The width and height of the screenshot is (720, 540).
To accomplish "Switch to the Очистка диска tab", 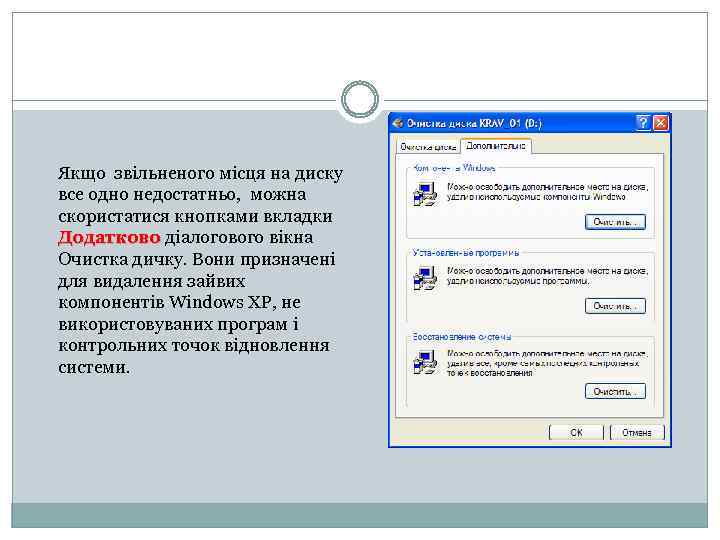I will point(428,147).
